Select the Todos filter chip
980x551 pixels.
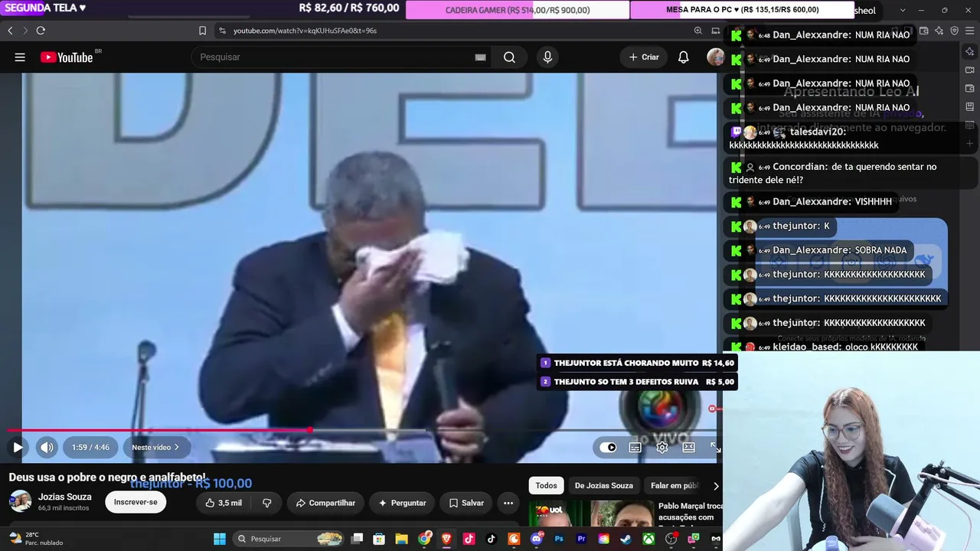546,485
